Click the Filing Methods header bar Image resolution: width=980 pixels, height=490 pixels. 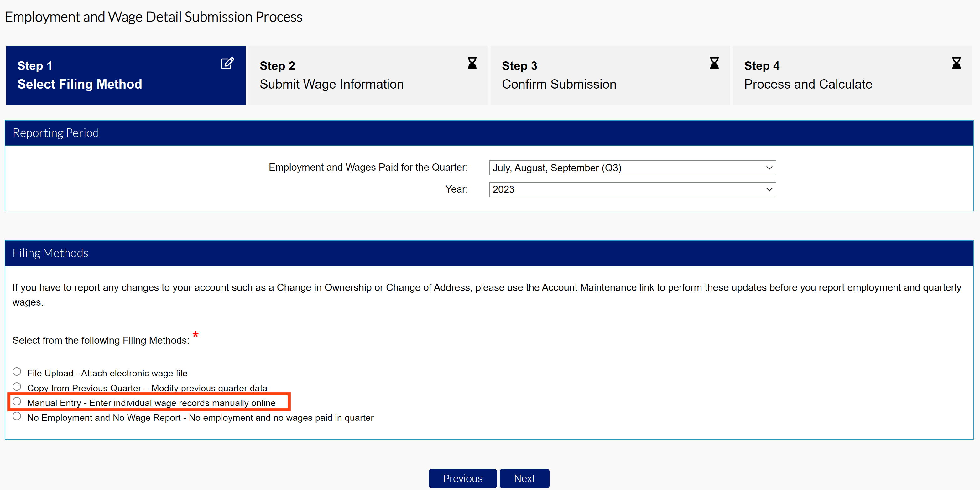click(x=490, y=252)
